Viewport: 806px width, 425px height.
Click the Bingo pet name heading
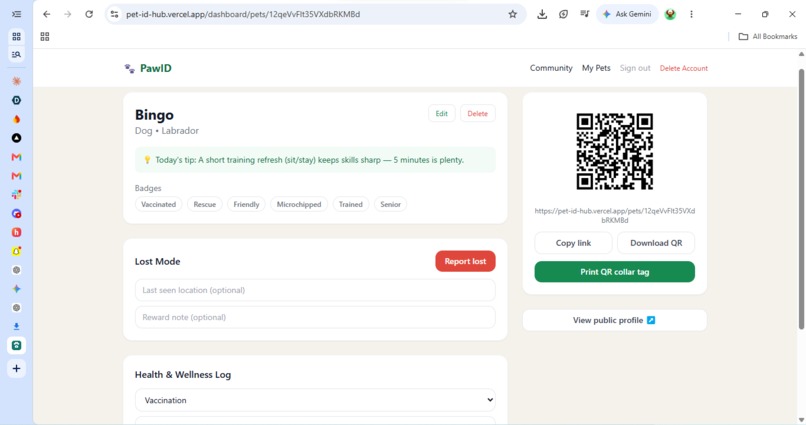[x=154, y=115]
